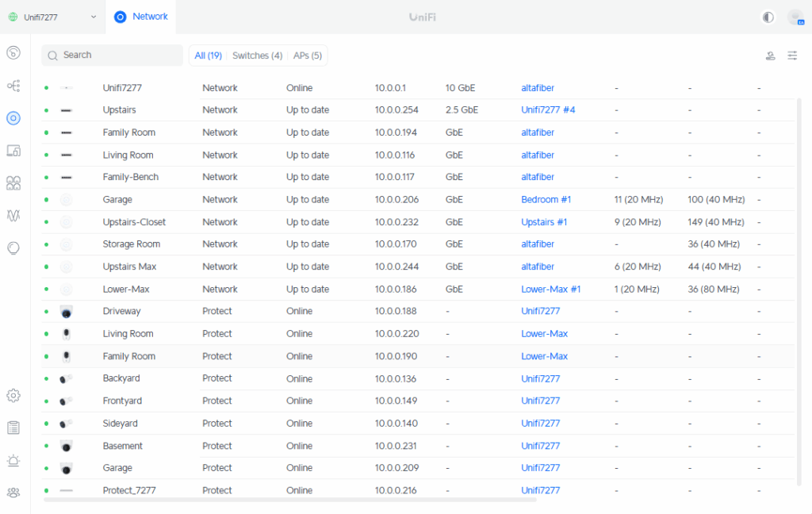Screen dimensions: 812x514
Task: Click the horizontal scrollbar under device table
Action: (289, 500)
